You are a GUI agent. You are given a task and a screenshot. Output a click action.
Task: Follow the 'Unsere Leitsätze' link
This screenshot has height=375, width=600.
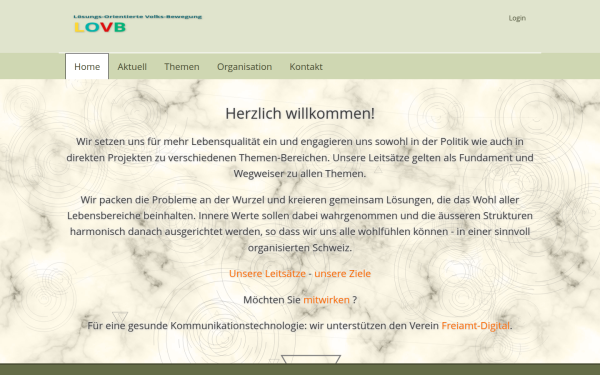pyautogui.click(x=267, y=274)
